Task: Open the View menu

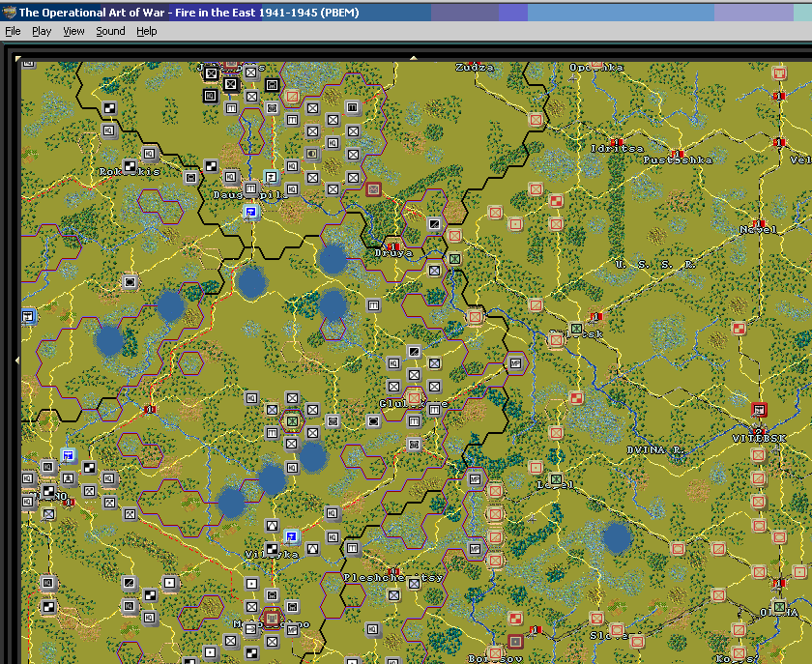Action: (x=73, y=31)
